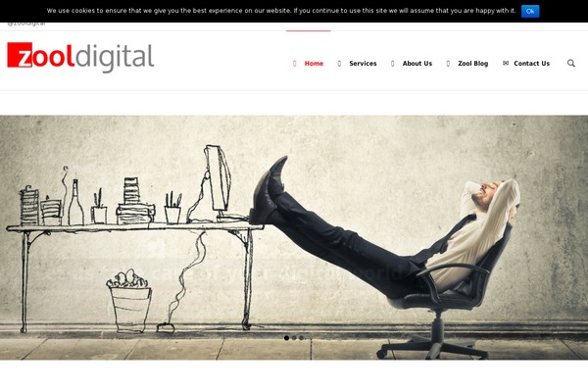Select the second slider dot

tap(294, 338)
